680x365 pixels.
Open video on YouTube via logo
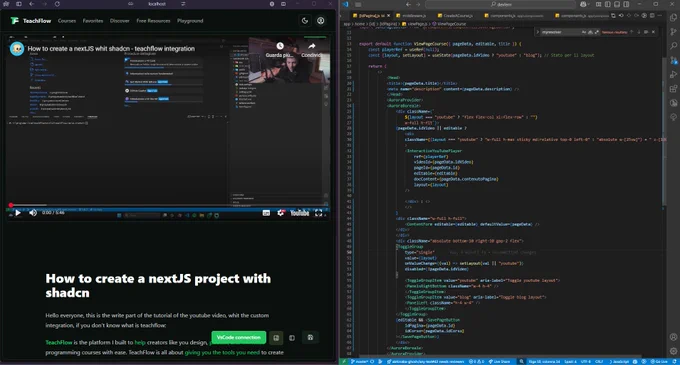point(300,213)
